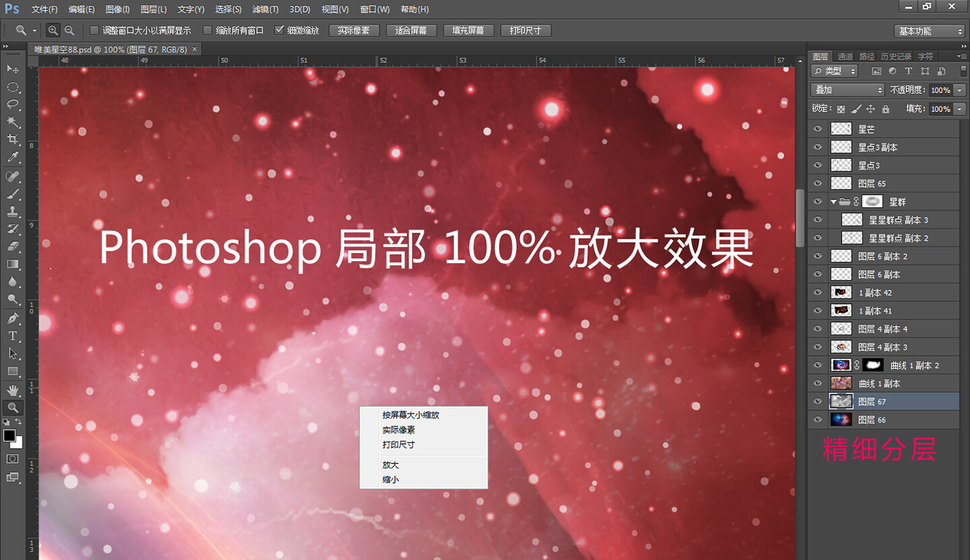Select the Clone Stamp tool
This screenshot has height=560, width=970.
13,211
